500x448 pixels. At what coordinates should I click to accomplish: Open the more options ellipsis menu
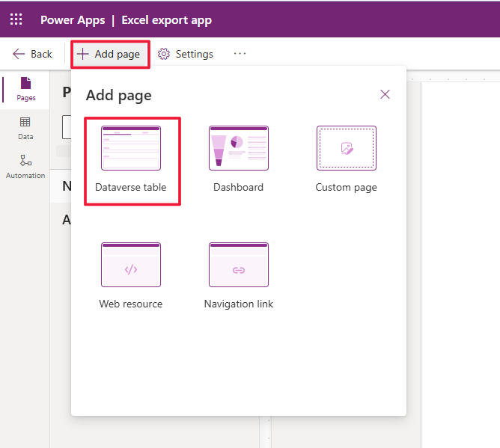coord(240,54)
